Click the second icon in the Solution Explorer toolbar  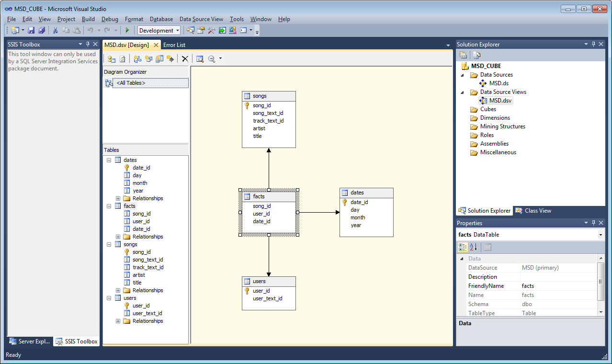click(476, 55)
